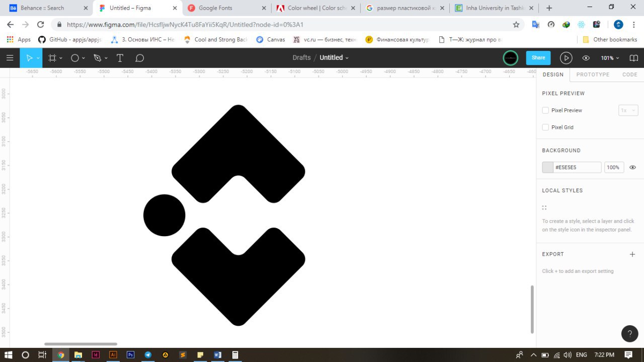
Task: Open Adobe InDesign from taskbar
Action: tap(96, 354)
